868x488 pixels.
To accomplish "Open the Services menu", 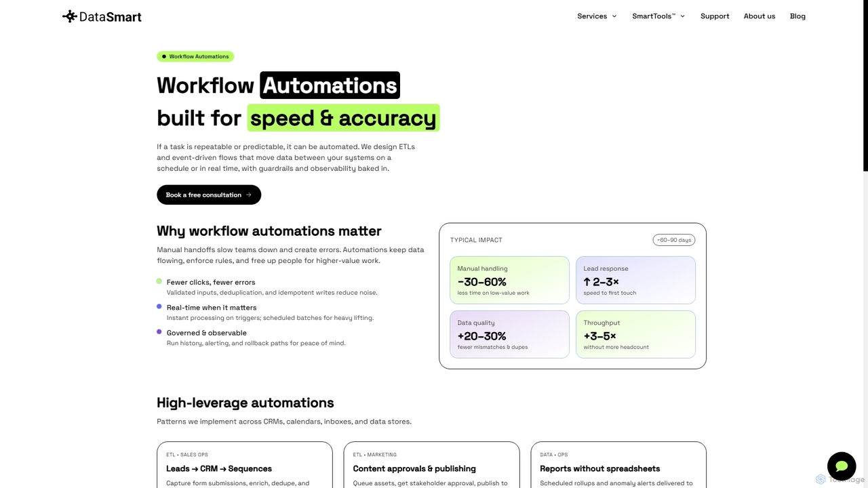I will pos(597,16).
